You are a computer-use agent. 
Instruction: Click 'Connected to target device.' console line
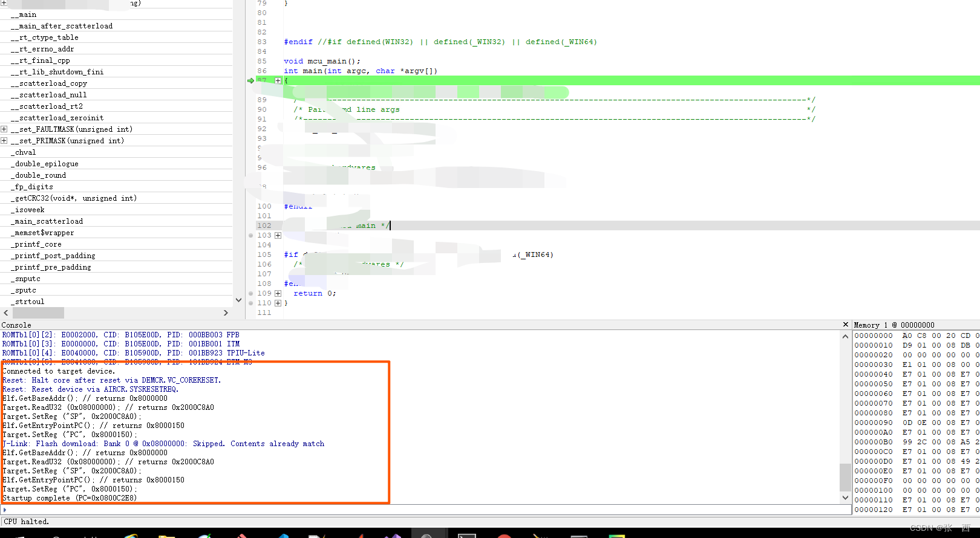pyautogui.click(x=59, y=371)
